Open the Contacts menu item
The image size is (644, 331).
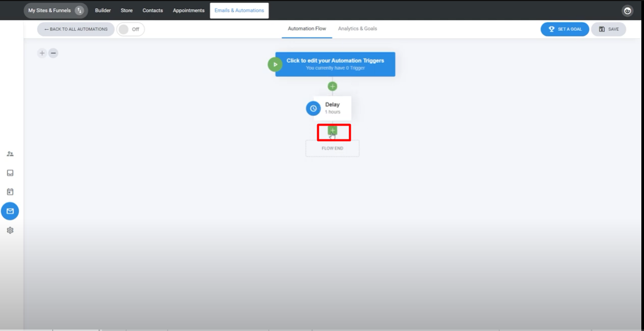[x=153, y=11]
